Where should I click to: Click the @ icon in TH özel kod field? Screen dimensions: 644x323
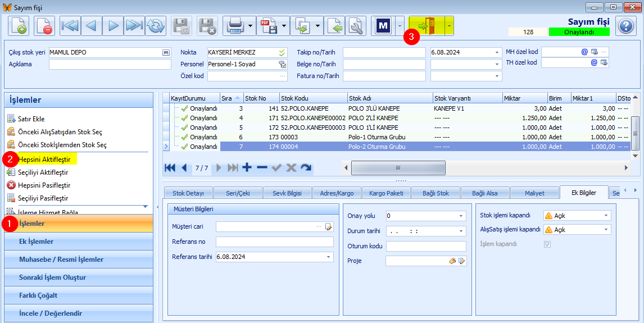click(594, 62)
